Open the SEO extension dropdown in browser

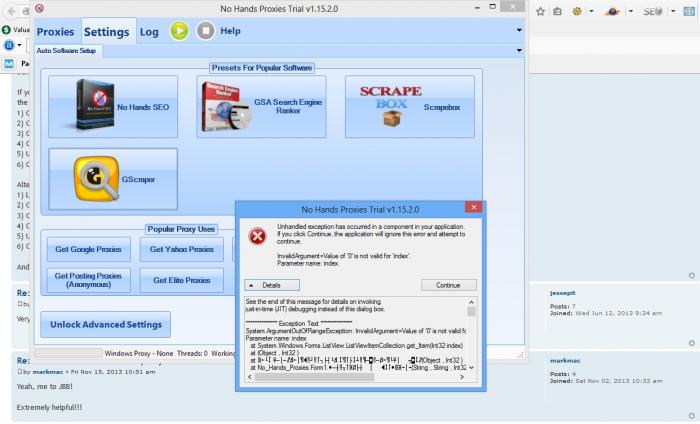(x=672, y=12)
